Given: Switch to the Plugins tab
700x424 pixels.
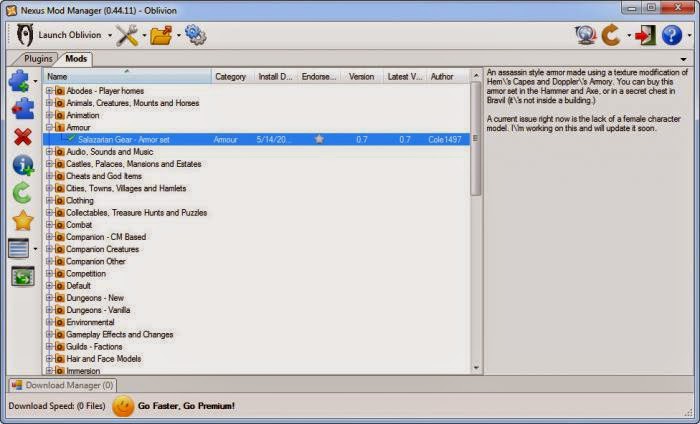Looking at the screenshot, I should tap(38, 58).
